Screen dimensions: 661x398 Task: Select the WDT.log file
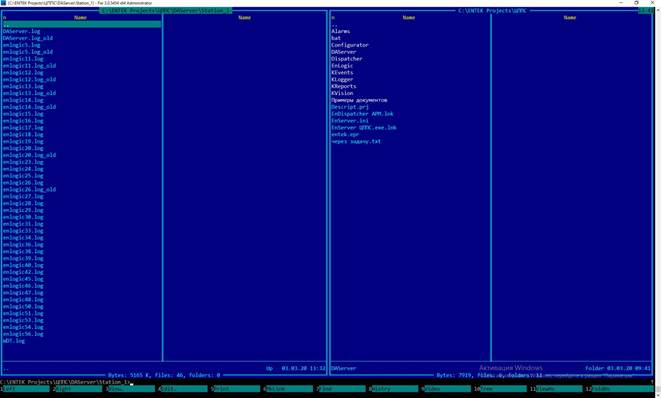[14, 341]
